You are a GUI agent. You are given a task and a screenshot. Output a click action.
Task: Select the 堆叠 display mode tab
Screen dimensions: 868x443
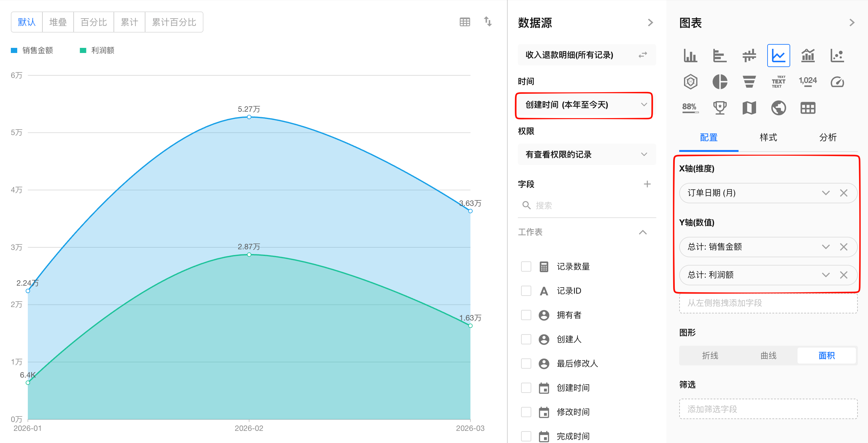point(58,22)
